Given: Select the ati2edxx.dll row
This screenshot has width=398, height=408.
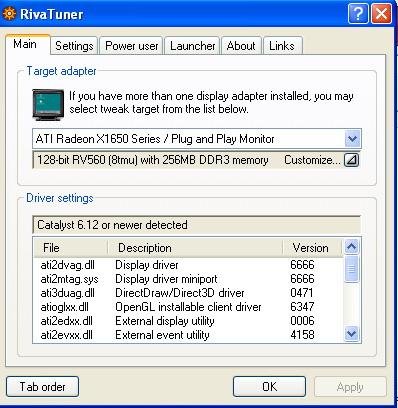Looking at the screenshot, I should pos(188,321).
